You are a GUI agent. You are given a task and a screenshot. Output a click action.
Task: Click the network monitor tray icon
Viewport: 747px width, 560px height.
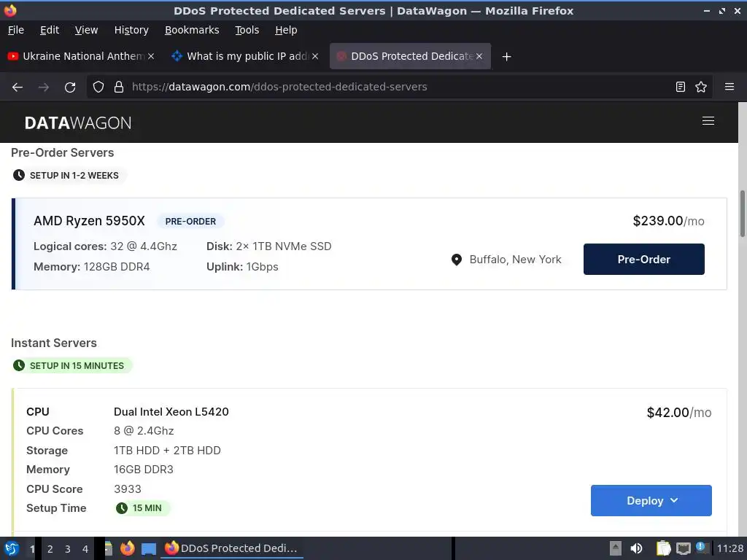(x=683, y=548)
